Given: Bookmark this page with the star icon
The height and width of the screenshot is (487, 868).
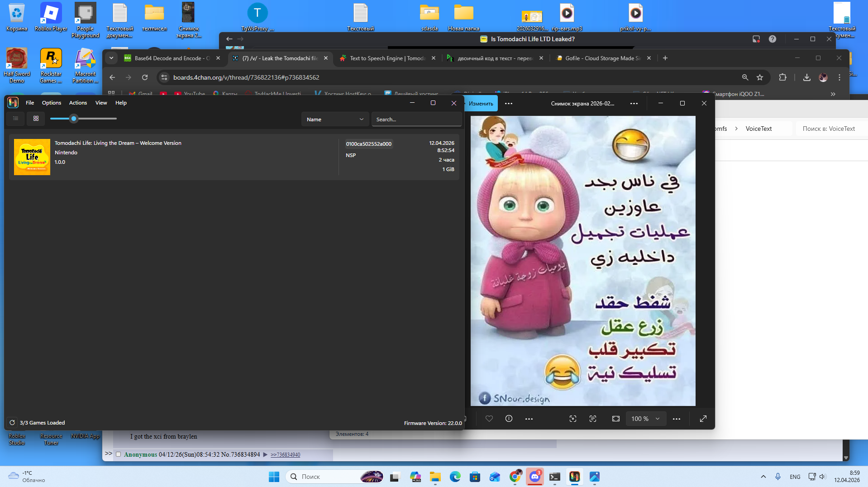Looking at the screenshot, I should click(760, 77).
